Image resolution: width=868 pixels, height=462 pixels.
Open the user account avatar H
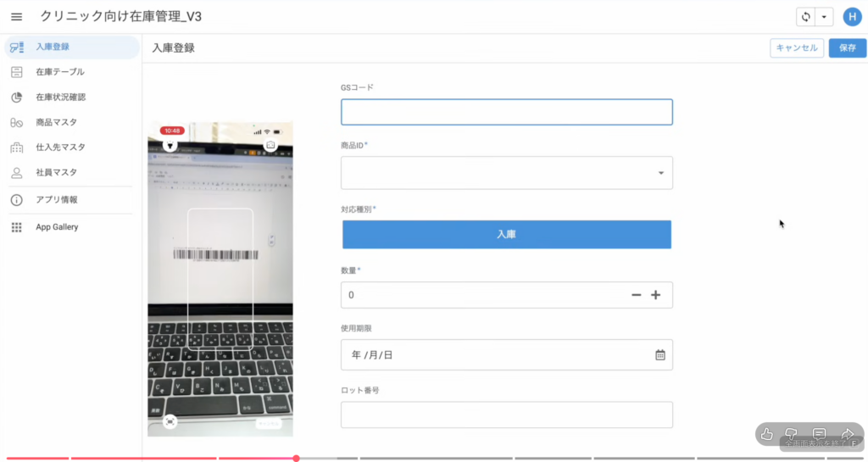click(851, 17)
